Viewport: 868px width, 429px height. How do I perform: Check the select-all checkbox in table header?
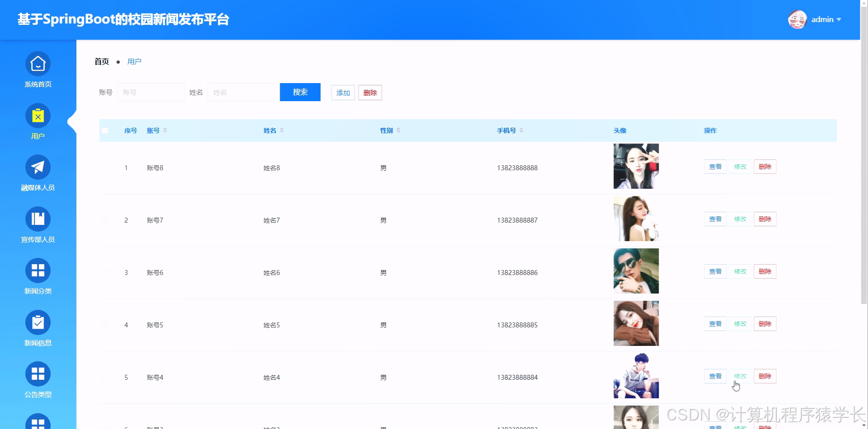[105, 130]
